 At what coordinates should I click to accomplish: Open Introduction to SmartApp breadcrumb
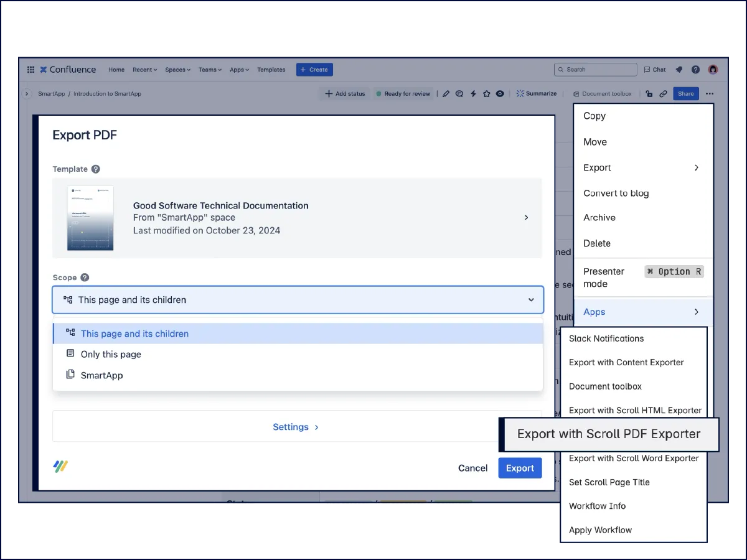click(x=107, y=94)
